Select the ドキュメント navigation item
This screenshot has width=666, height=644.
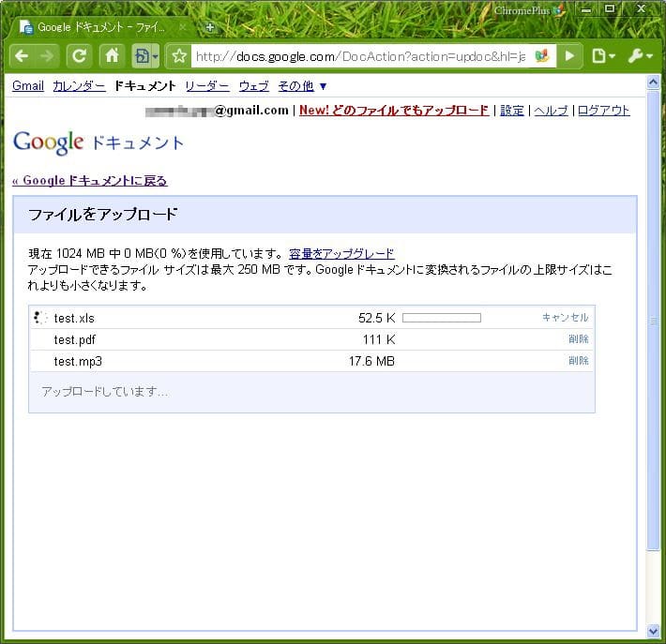[x=145, y=85]
